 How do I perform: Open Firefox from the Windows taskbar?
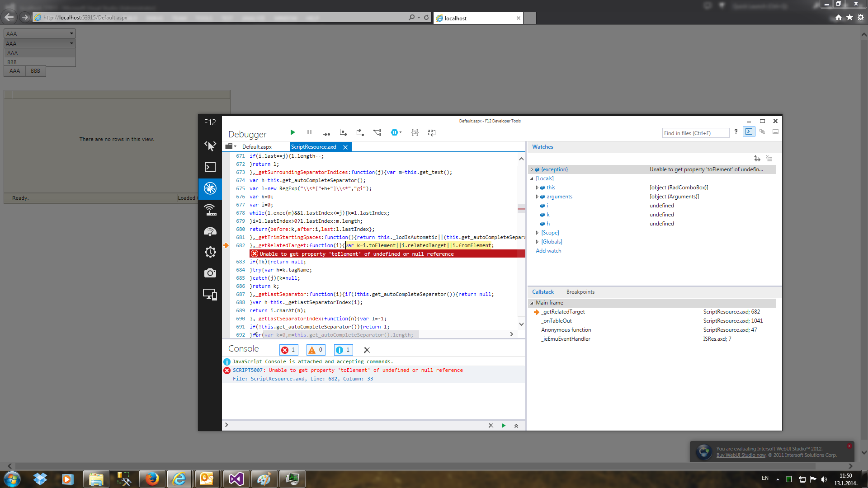152,479
